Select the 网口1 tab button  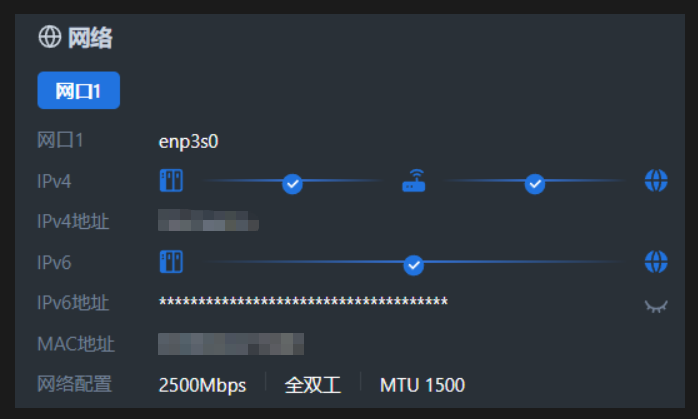pyautogui.click(x=78, y=90)
